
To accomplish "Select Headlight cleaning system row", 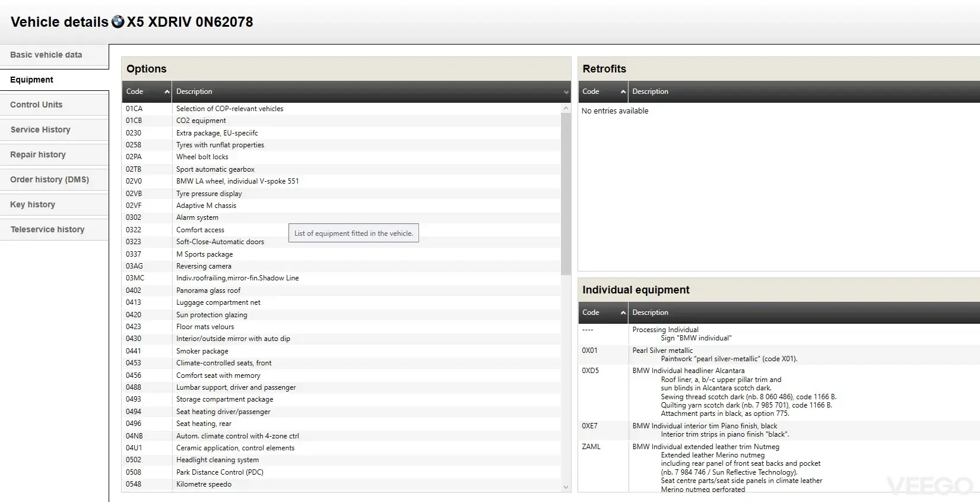I will pyautogui.click(x=341, y=460).
